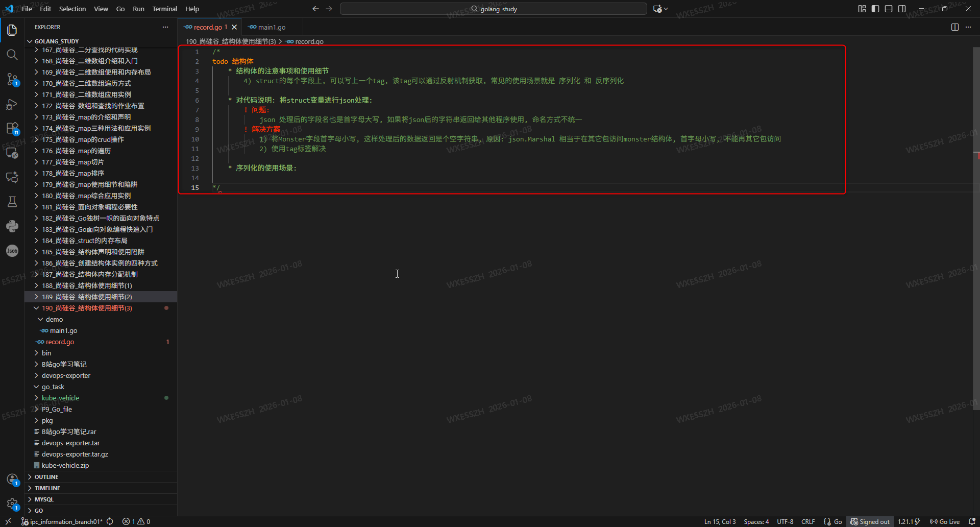The width and height of the screenshot is (980, 527).
Task: Expand the MYSQL section
Action: coord(101,499)
